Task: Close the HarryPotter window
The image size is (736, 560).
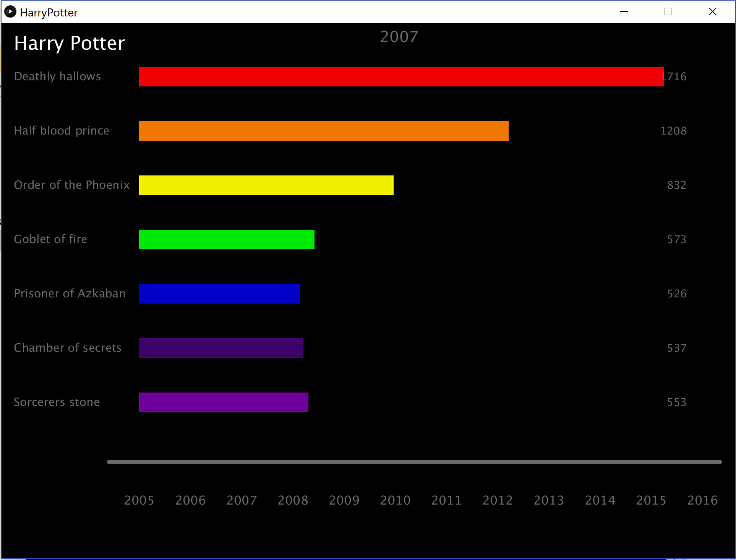Action: [712, 12]
